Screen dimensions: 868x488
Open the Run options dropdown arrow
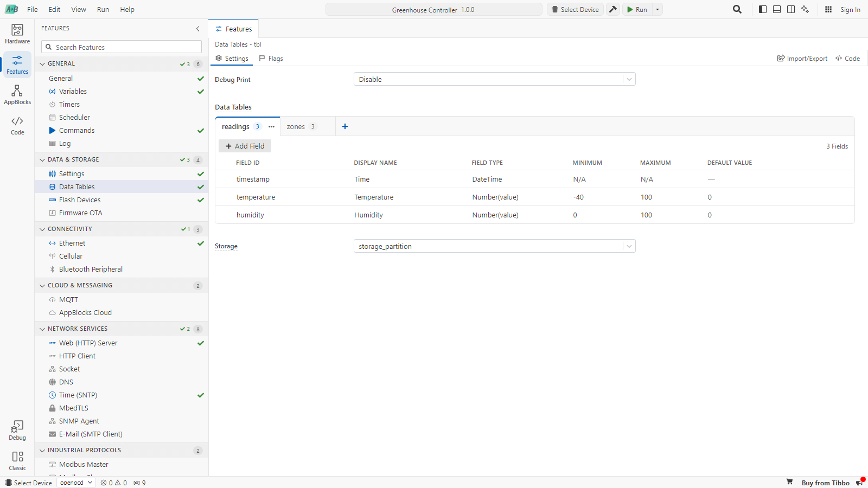click(x=658, y=9)
